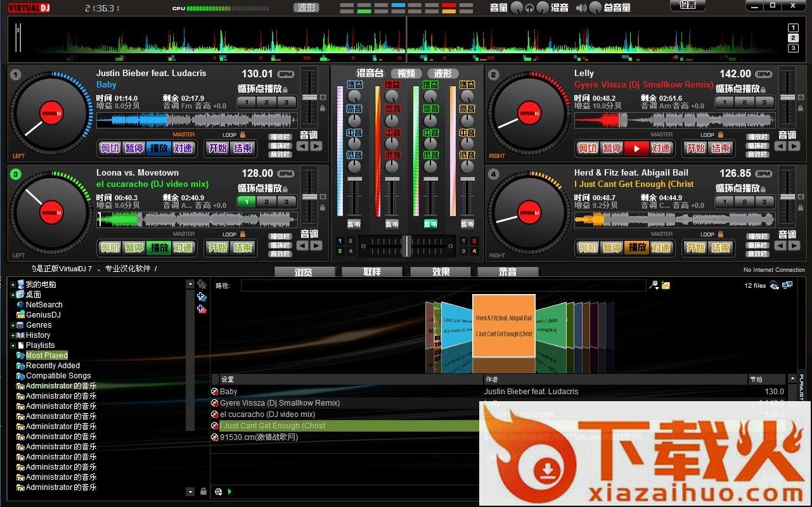Click deck 1 BPM button
Image resolution: width=812 pixels, height=507 pixels.
coord(286,74)
